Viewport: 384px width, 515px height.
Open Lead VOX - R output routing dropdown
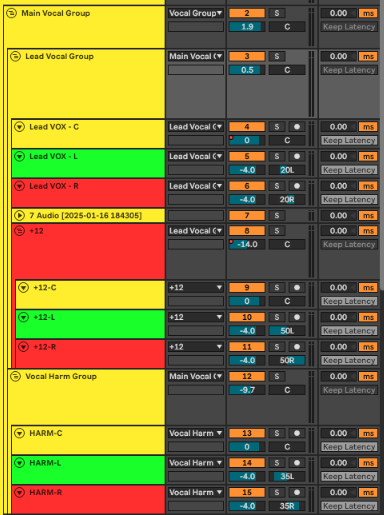pyautogui.click(x=196, y=186)
